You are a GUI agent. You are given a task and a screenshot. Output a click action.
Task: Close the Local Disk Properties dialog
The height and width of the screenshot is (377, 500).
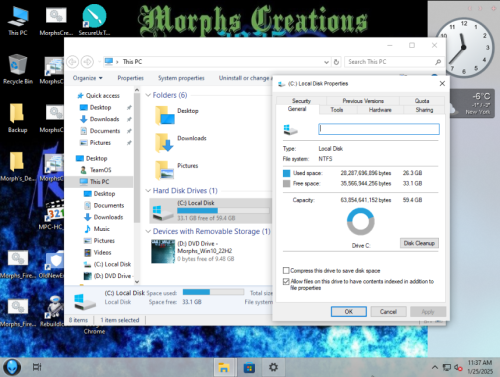pos(442,83)
